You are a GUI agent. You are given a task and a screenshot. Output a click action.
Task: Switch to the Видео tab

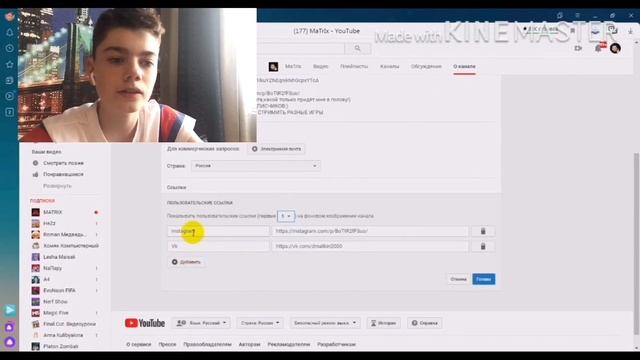(320, 67)
